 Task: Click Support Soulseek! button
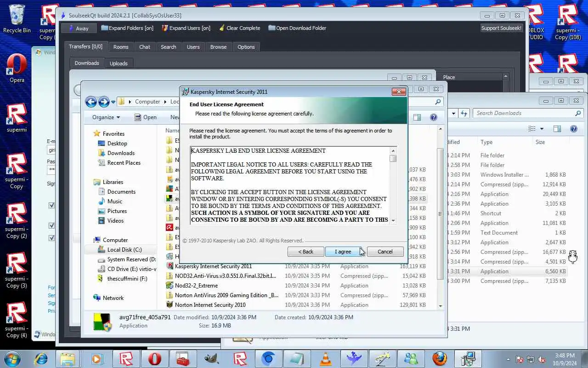[x=501, y=28]
